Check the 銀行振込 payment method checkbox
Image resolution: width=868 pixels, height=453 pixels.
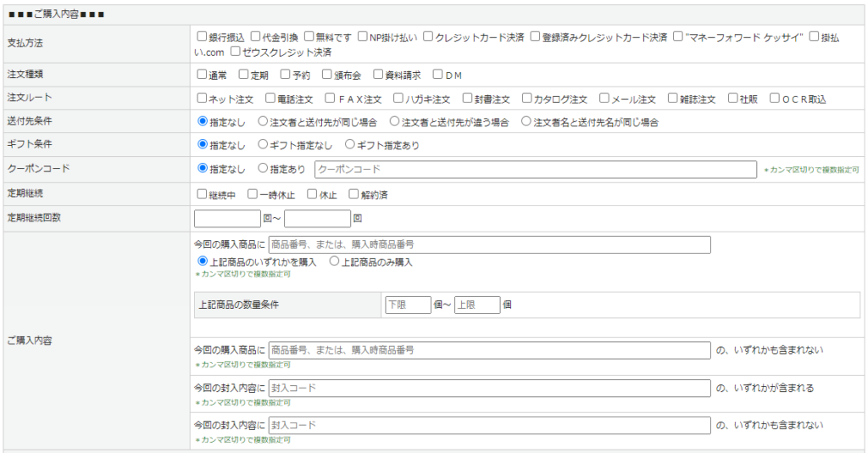click(x=202, y=36)
